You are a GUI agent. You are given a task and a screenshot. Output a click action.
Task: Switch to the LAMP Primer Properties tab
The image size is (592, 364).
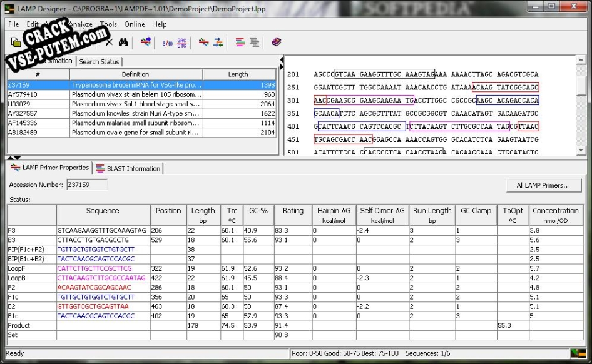pyautogui.click(x=50, y=168)
